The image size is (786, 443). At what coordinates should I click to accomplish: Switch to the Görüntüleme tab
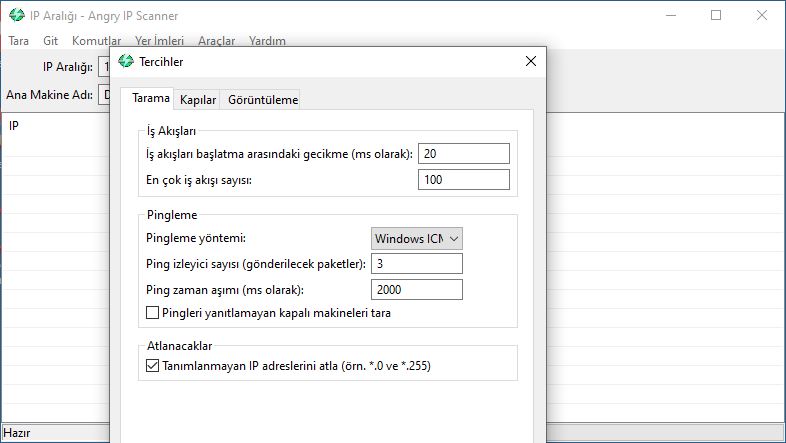(263, 100)
